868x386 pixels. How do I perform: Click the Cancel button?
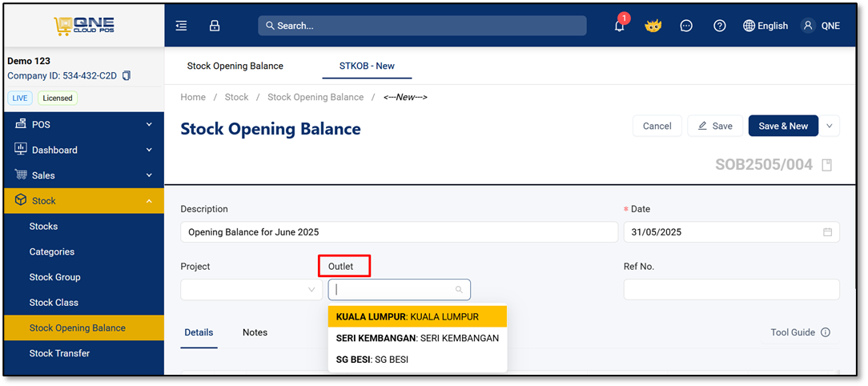657,126
